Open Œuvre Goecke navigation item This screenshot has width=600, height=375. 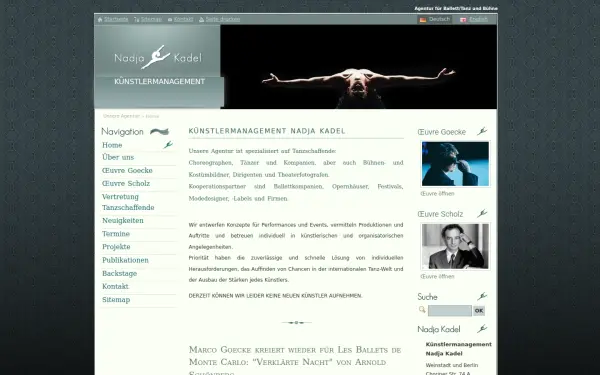pyautogui.click(x=127, y=171)
